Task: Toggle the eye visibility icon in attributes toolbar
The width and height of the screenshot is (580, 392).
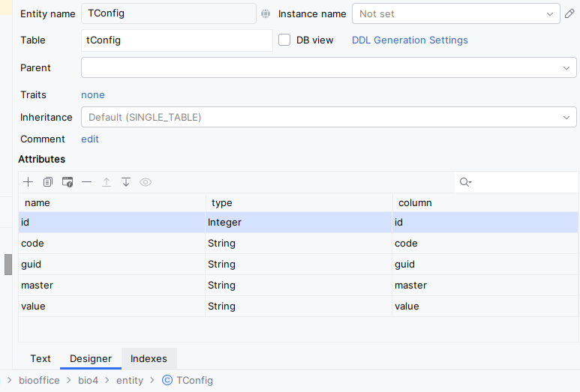Action: [146, 182]
